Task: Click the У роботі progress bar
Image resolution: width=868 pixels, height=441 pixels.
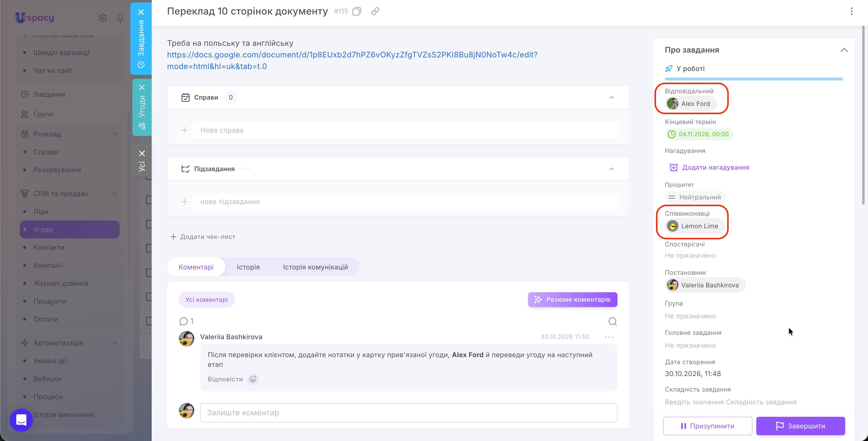Action: point(754,79)
